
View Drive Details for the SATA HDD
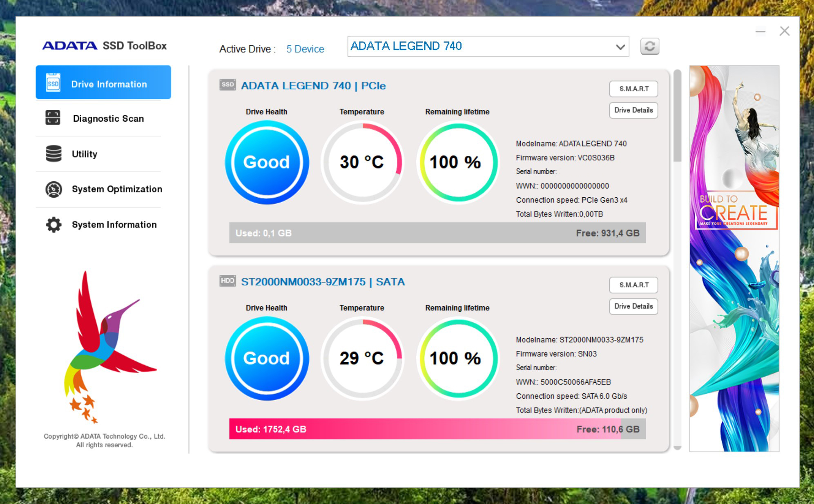pos(633,306)
